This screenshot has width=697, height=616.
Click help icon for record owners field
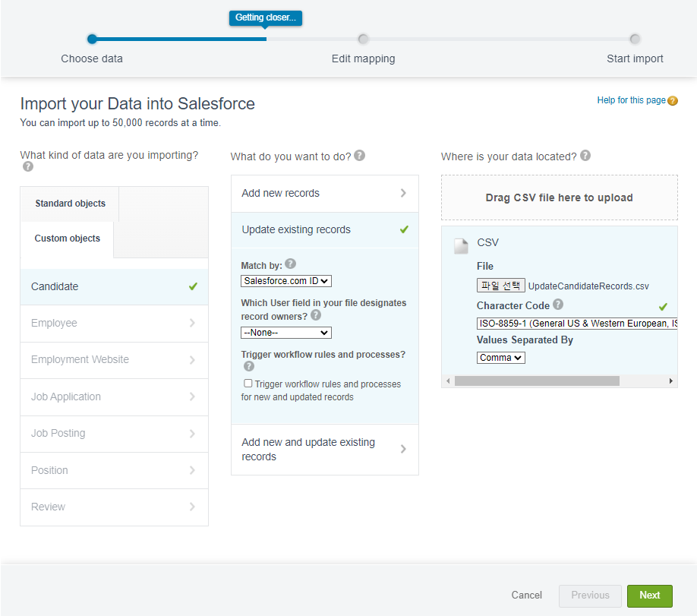click(316, 315)
